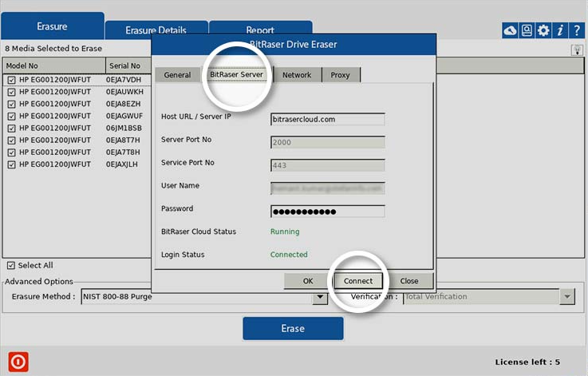588x376 pixels.
Task: Click the Serial No column header
Action: (x=128, y=65)
